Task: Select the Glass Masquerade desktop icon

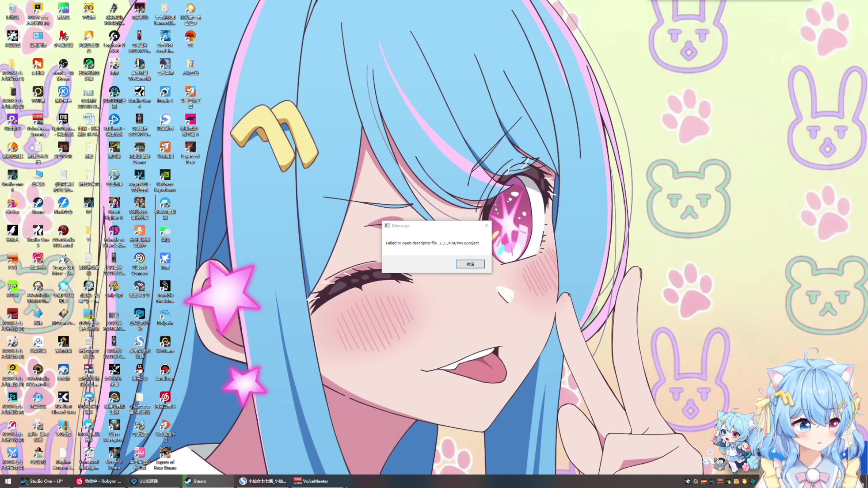Action: pyautogui.click(x=114, y=431)
